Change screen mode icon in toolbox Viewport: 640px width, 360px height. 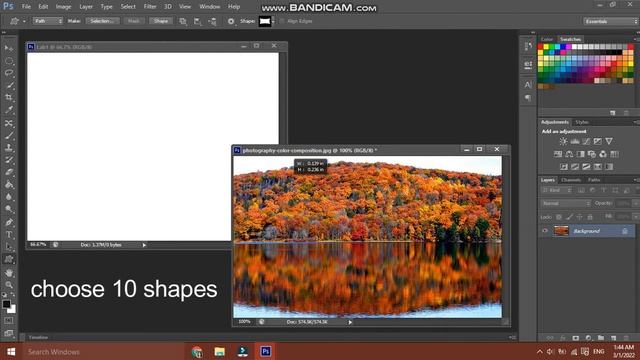click(9, 333)
